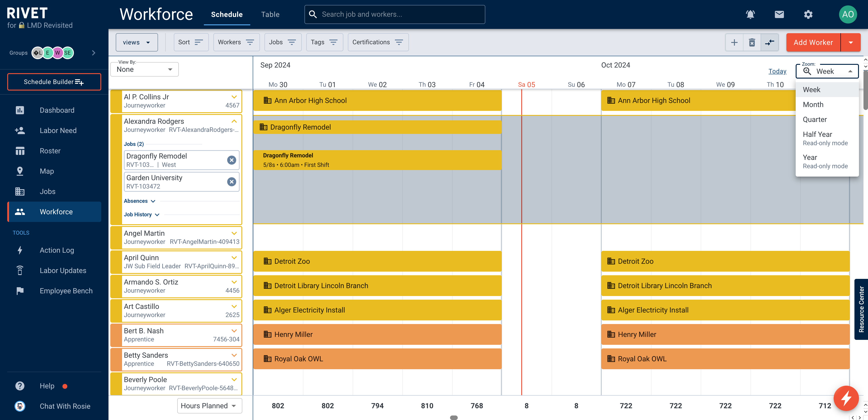Select Half Year zoom option
The image size is (868, 420).
pos(827,138)
